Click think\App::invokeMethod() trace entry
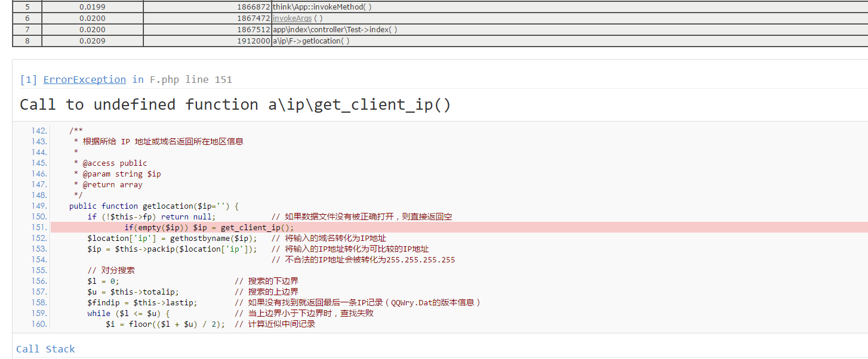Screen dimensions: 868x359 click(322, 7)
